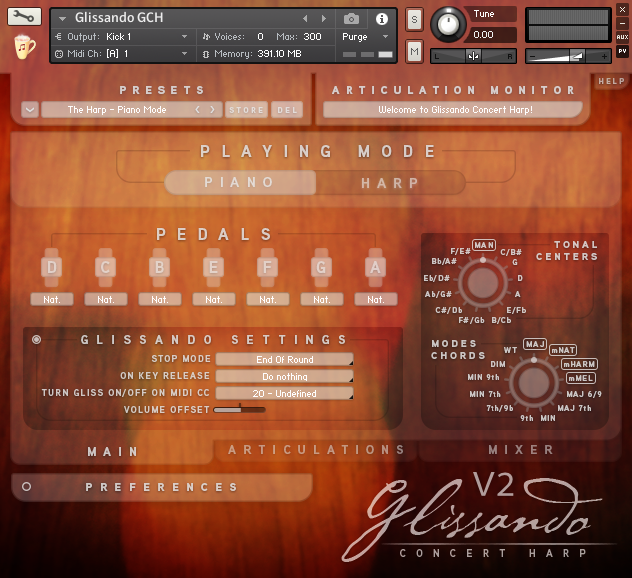
Task: Switch to the MIXER tab
Action: click(521, 450)
